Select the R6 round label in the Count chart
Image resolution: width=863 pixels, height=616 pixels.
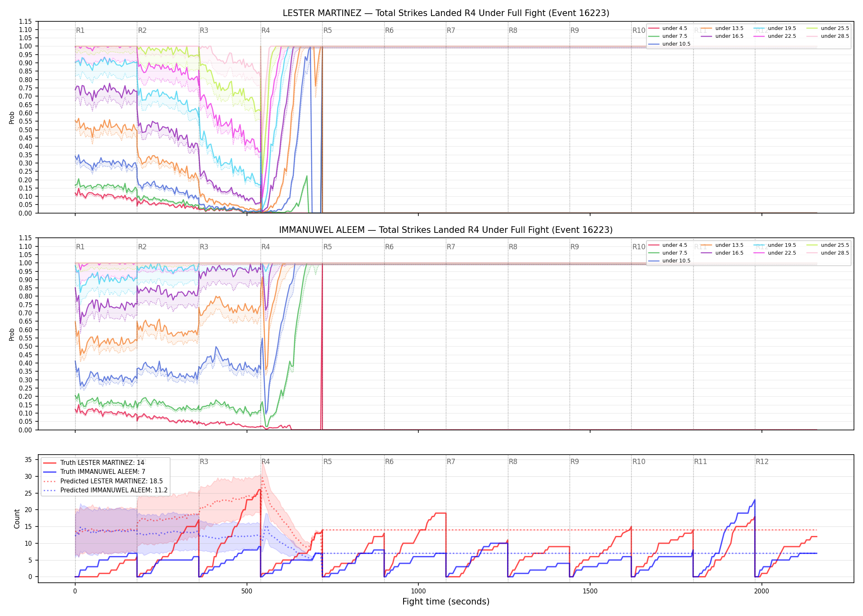tap(389, 462)
